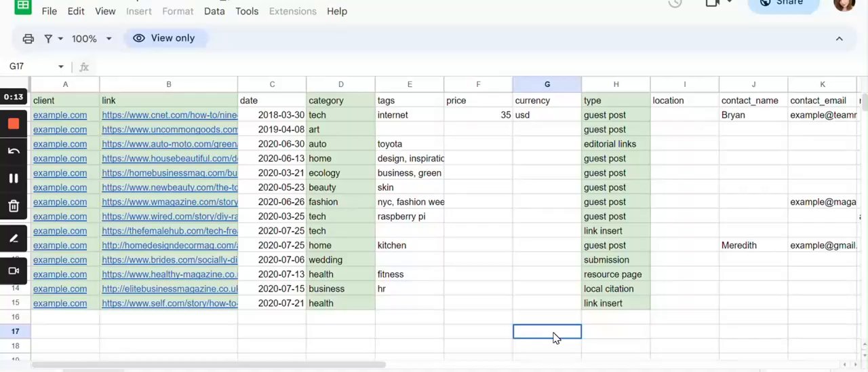Open the filter views funnel icon
The image size is (868, 372).
48,39
